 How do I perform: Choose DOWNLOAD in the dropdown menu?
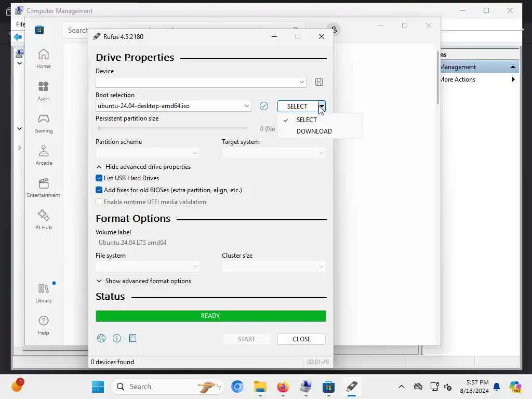[320, 131]
